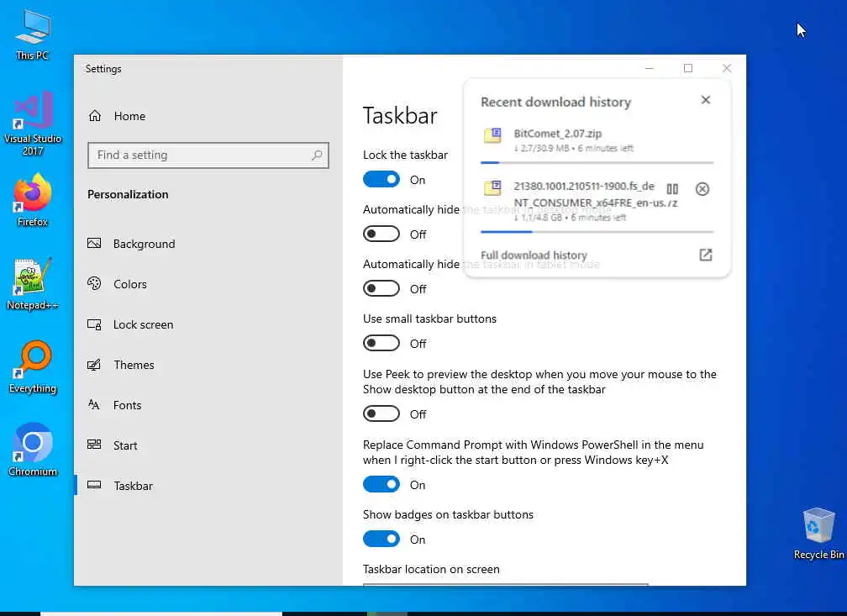Close the Recent download history popup
847x616 pixels.
pos(706,100)
